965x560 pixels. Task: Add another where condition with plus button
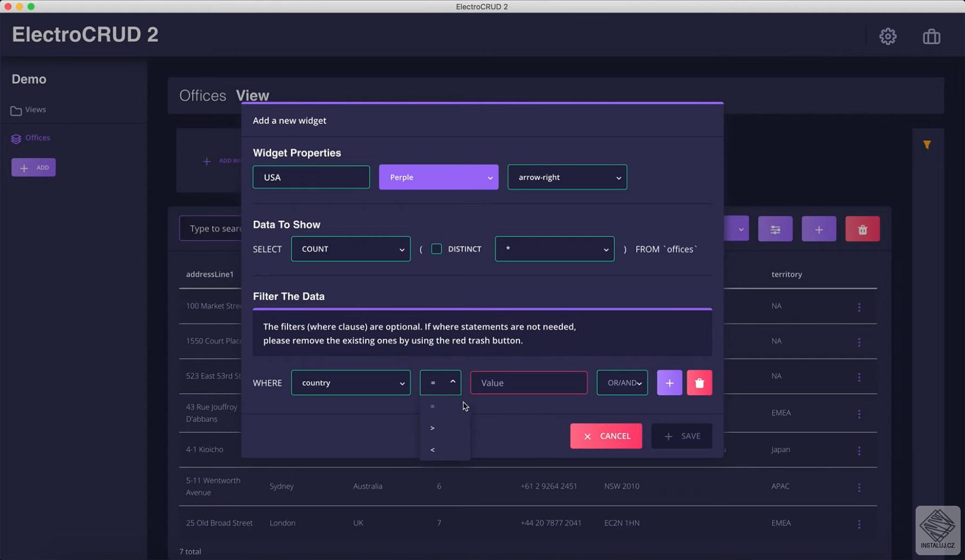(669, 383)
